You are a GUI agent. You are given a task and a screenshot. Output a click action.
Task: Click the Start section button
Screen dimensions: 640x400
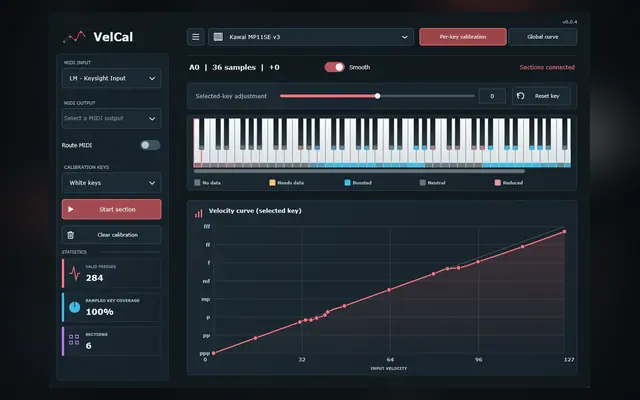tap(111, 209)
